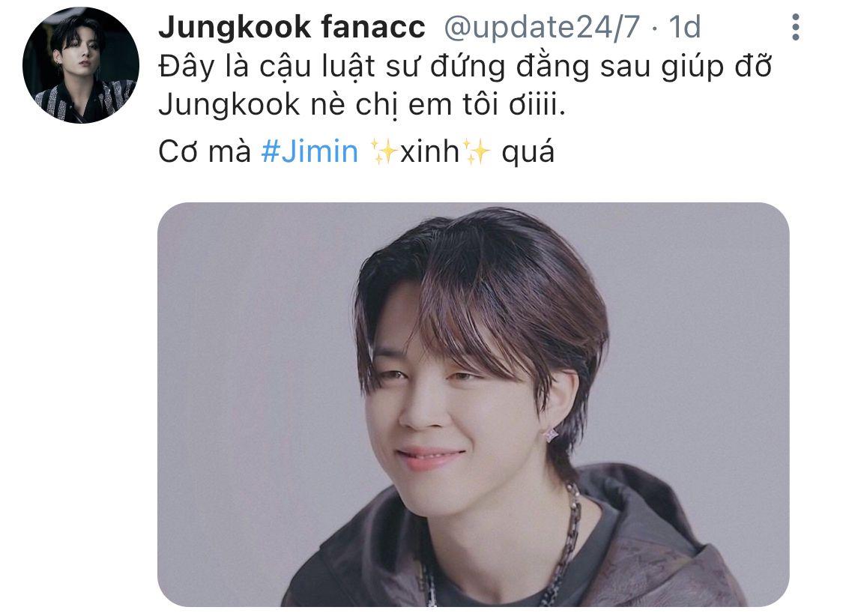Select the tweet line starting with Đây là cậu
Viewport: 843px width, 616px height.
465,67
